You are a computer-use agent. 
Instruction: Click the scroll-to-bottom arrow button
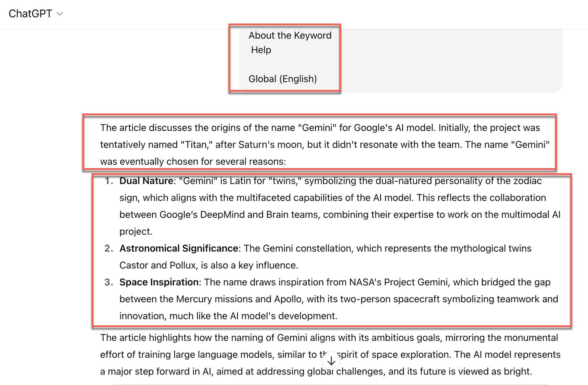click(x=331, y=361)
